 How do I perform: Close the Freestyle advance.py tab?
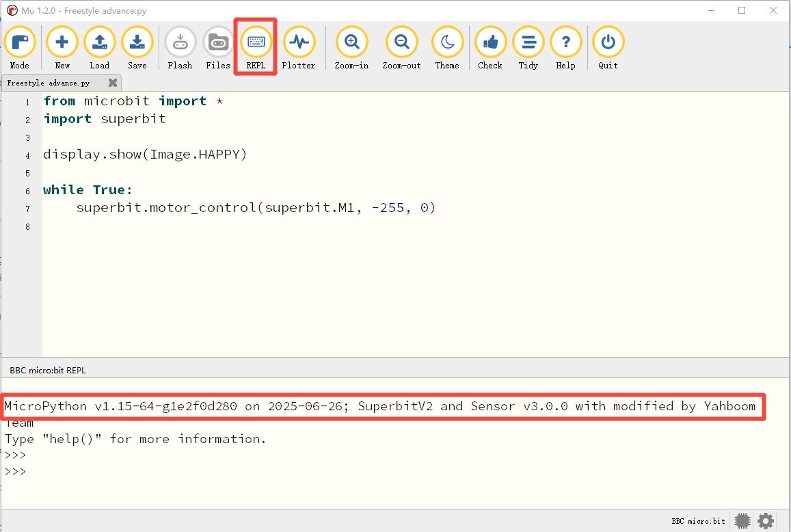pyautogui.click(x=113, y=82)
